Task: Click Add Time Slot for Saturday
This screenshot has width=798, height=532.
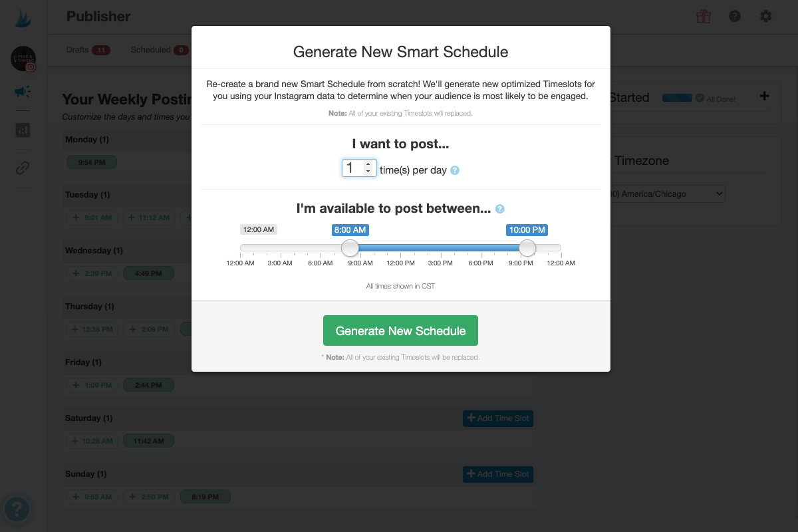Action: [498, 418]
